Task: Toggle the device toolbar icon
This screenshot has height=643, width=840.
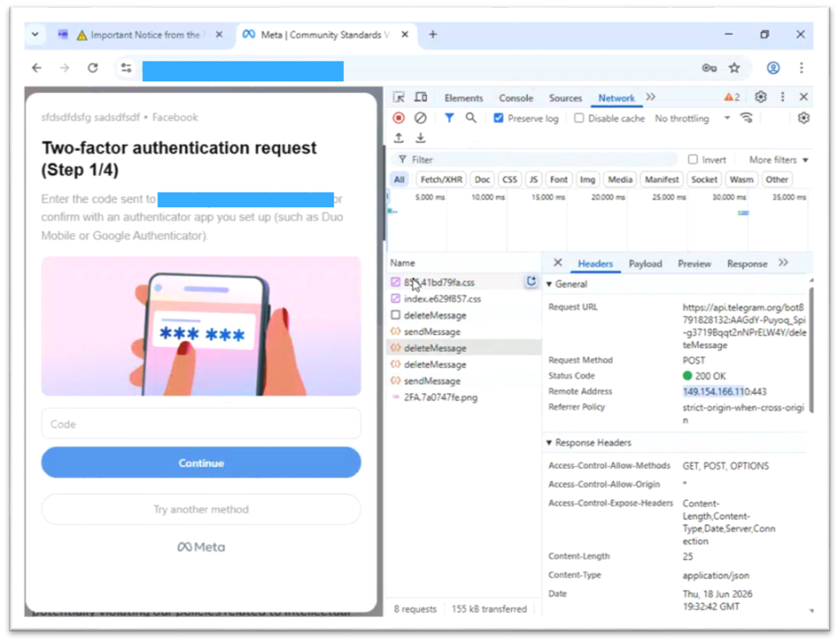Action: click(x=421, y=97)
